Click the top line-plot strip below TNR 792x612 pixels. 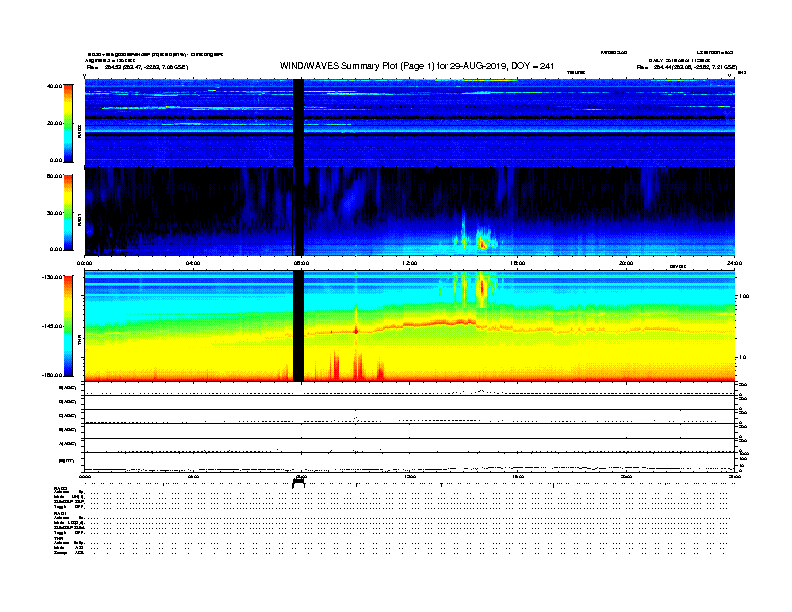coord(410,389)
